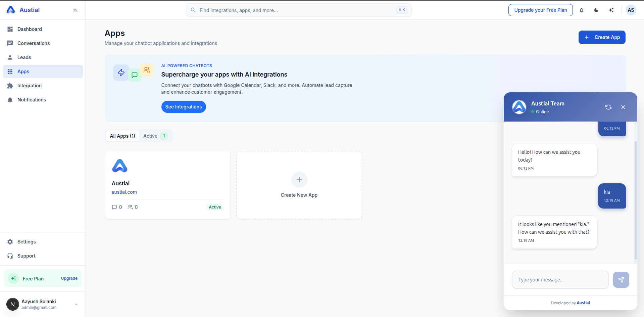Click the Aayush Solanki avatar
The height and width of the screenshot is (317, 644).
(13, 304)
